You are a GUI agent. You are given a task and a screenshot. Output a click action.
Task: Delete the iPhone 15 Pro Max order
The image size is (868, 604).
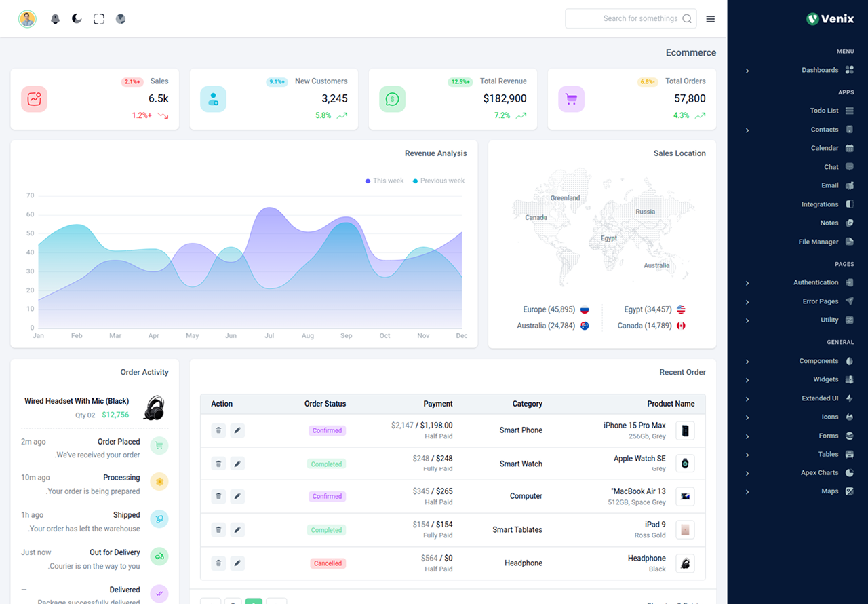tap(218, 430)
